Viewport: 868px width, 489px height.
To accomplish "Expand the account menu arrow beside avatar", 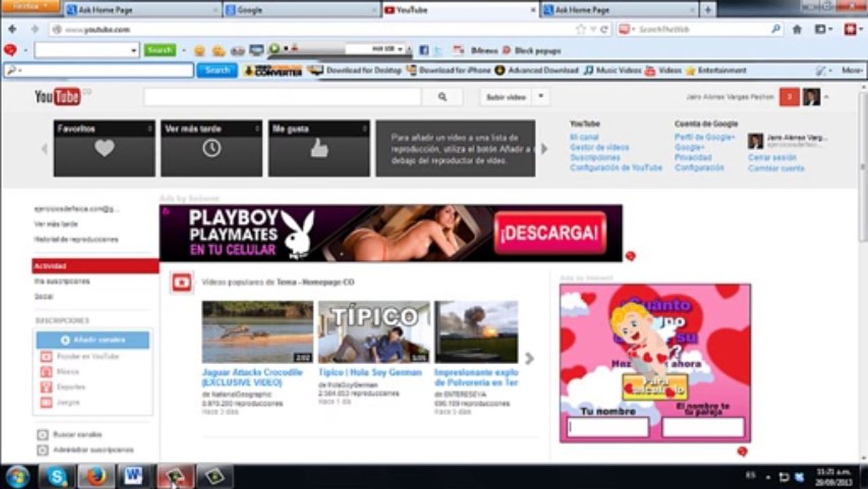I will click(x=826, y=98).
